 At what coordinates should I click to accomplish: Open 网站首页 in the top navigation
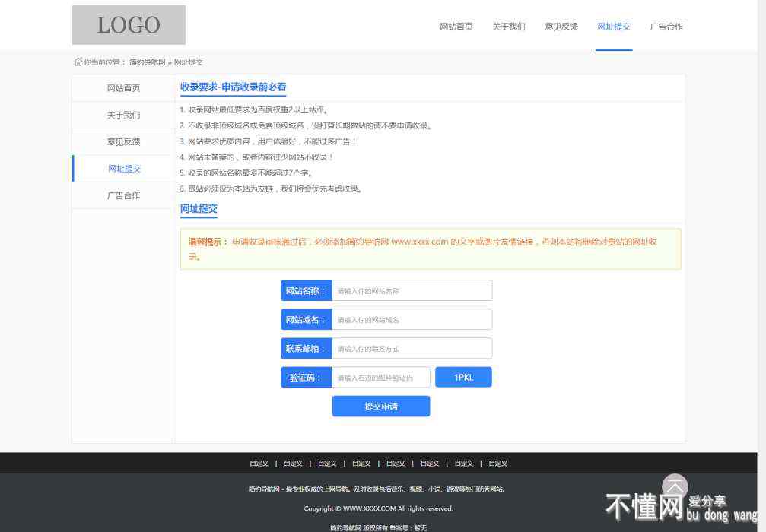click(456, 27)
